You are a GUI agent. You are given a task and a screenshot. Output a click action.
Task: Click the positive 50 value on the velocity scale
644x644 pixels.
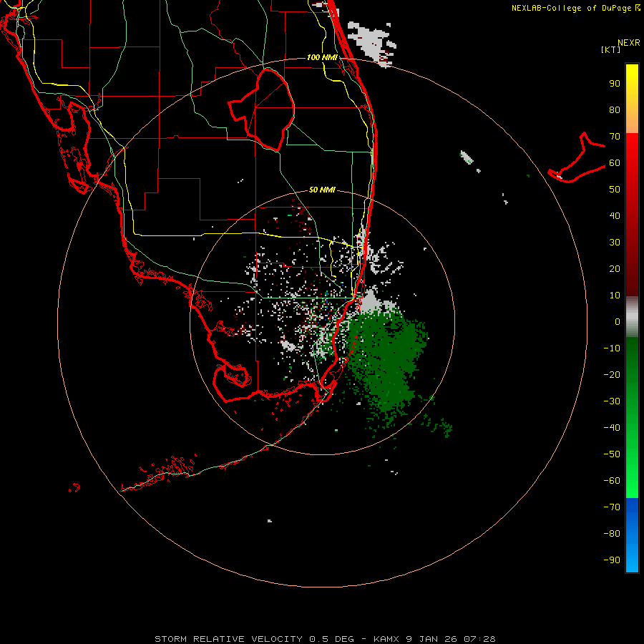click(x=615, y=190)
